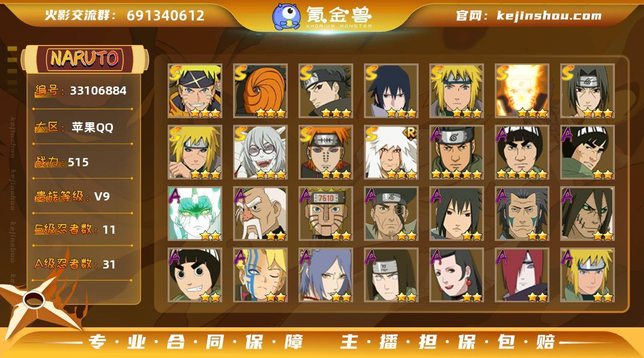Choose the ninja card with 7610 headband

(326, 214)
